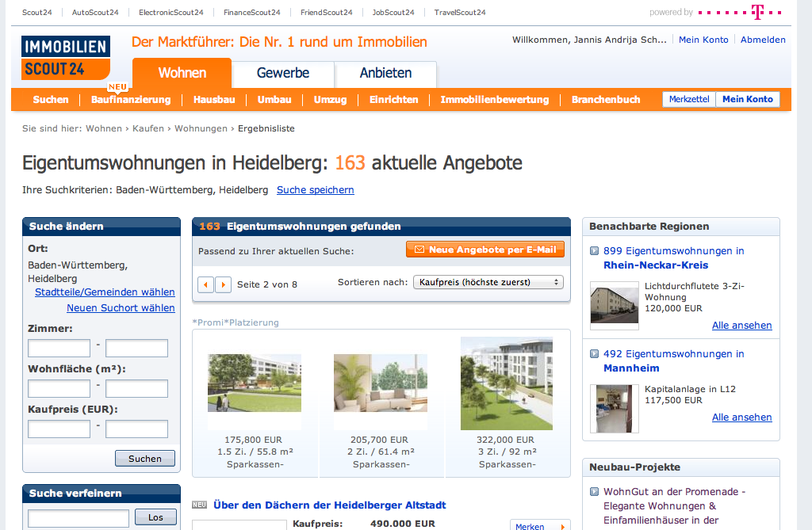Click arrow icon beside Mannheim listing

tap(595, 354)
